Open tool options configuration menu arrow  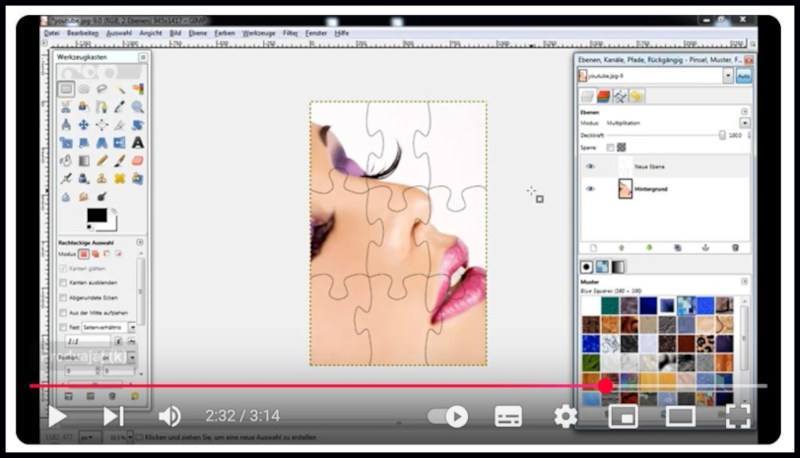140,242
